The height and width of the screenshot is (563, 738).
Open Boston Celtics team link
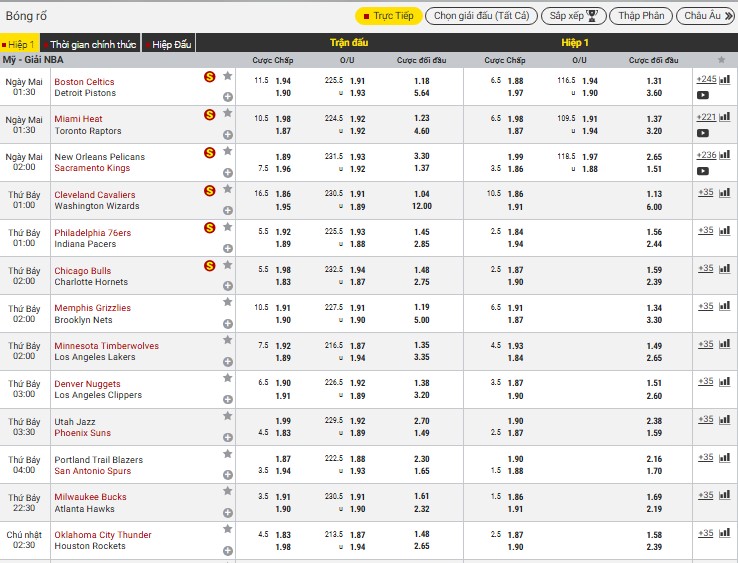(x=84, y=81)
